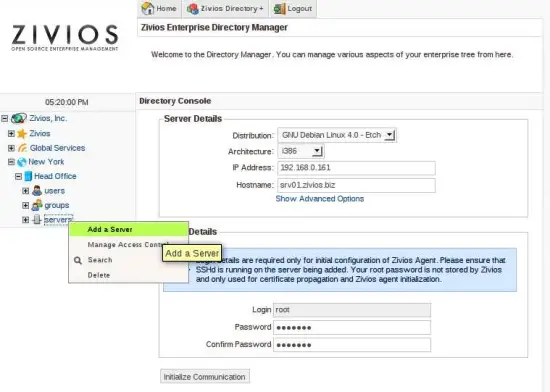Click the Confirm Password field
Screen dimensions: 550x392
(x=352, y=345)
